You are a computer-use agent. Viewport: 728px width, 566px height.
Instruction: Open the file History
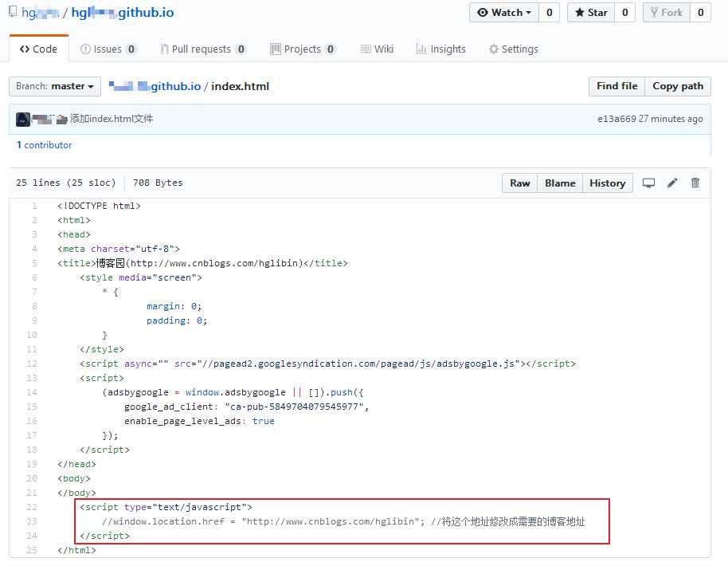click(607, 183)
